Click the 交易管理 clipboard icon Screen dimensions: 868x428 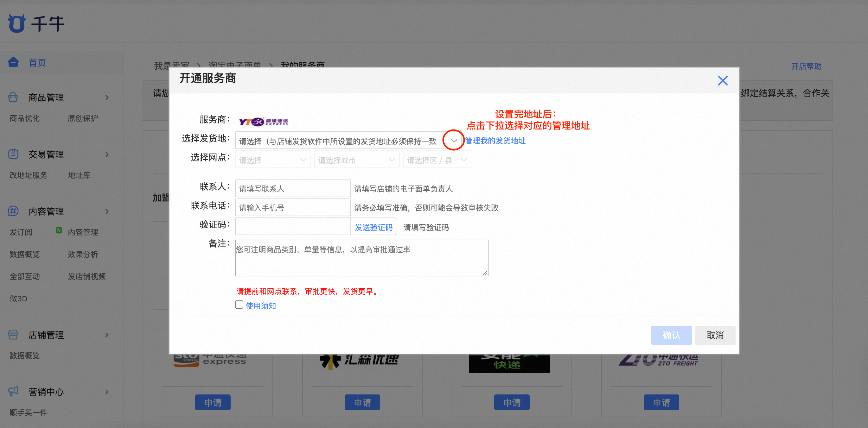tap(13, 154)
